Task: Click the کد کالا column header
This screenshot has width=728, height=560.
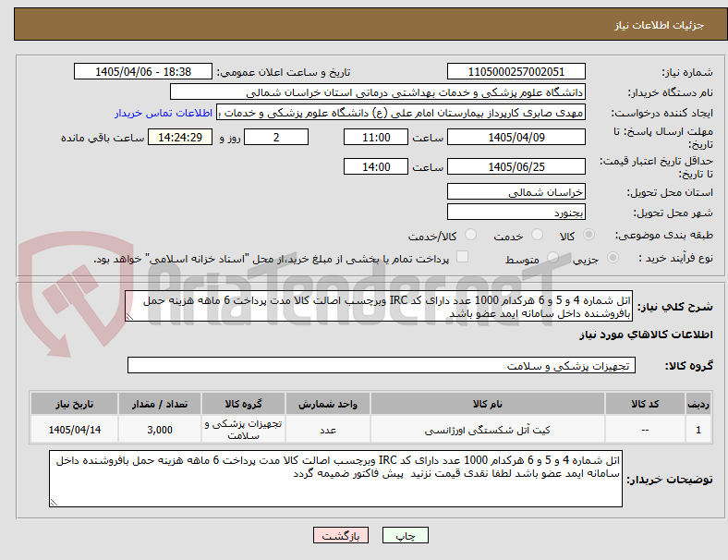Action: pos(645,404)
